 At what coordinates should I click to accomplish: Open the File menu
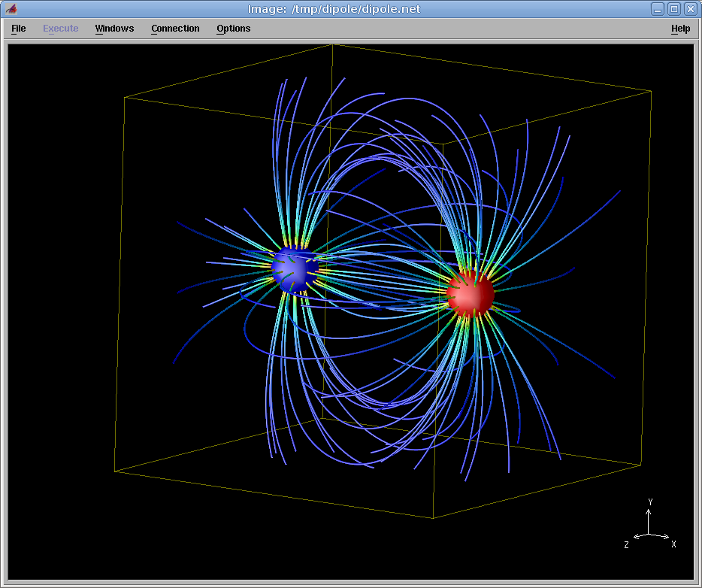pyautogui.click(x=19, y=29)
